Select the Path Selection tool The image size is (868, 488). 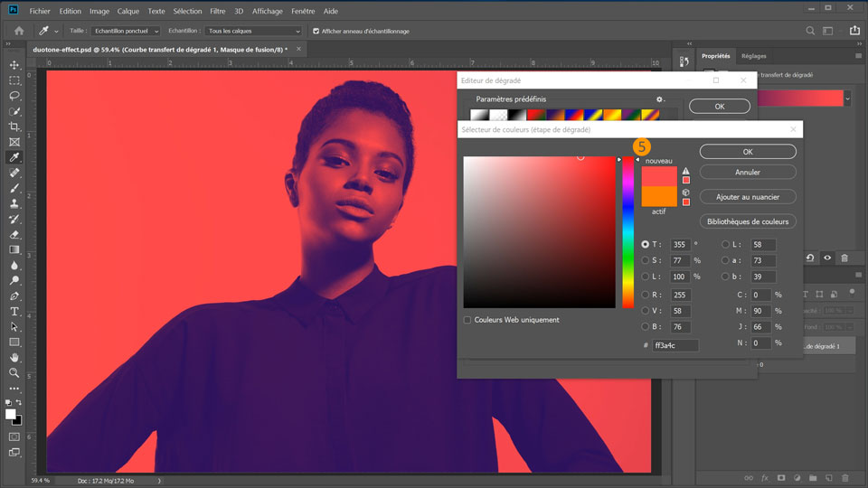click(x=14, y=327)
